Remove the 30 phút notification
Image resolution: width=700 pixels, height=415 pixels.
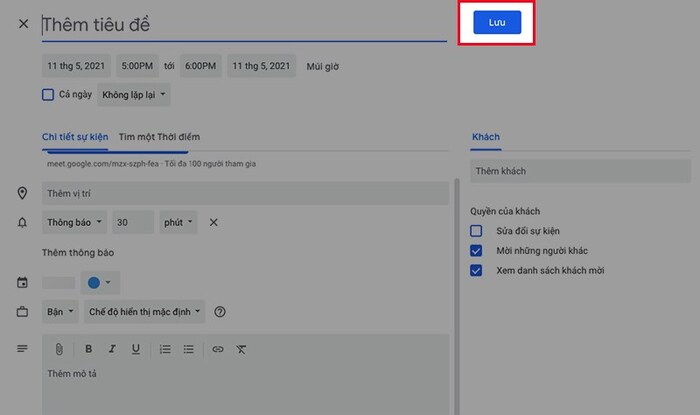213,222
